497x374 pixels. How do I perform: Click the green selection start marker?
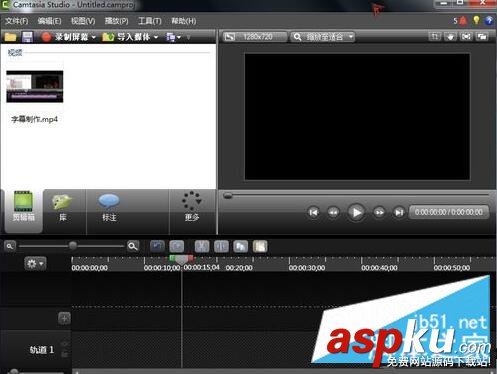point(172,258)
